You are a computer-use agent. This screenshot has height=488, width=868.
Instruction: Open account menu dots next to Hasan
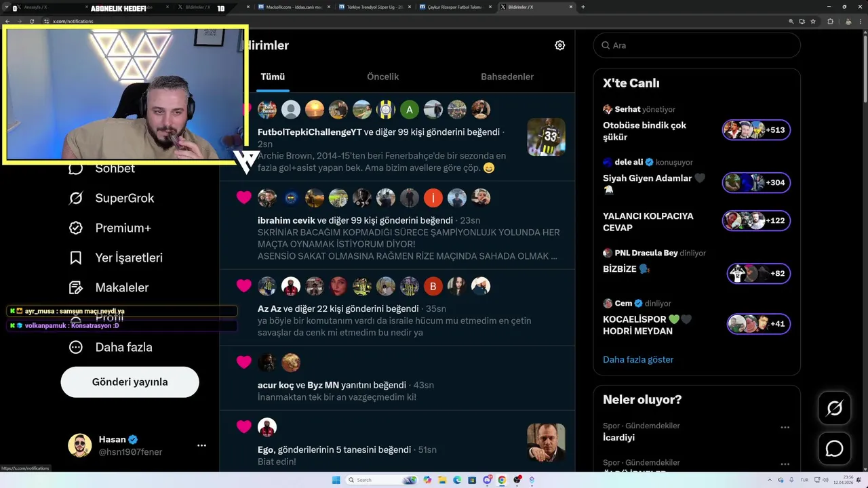pyautogui.click(x=201, y=445)
